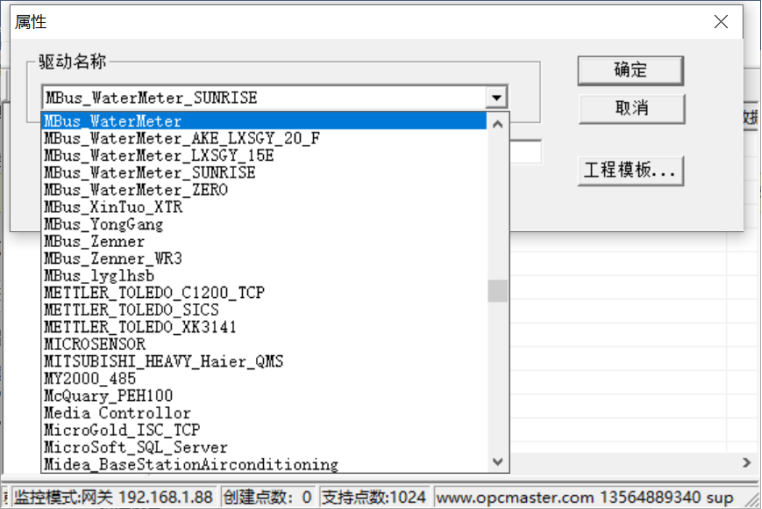This screenshot has height=509, width=762.
Task: Choose MBus_WaterMeter_LXSGY_15E from list
Action: 264,156
